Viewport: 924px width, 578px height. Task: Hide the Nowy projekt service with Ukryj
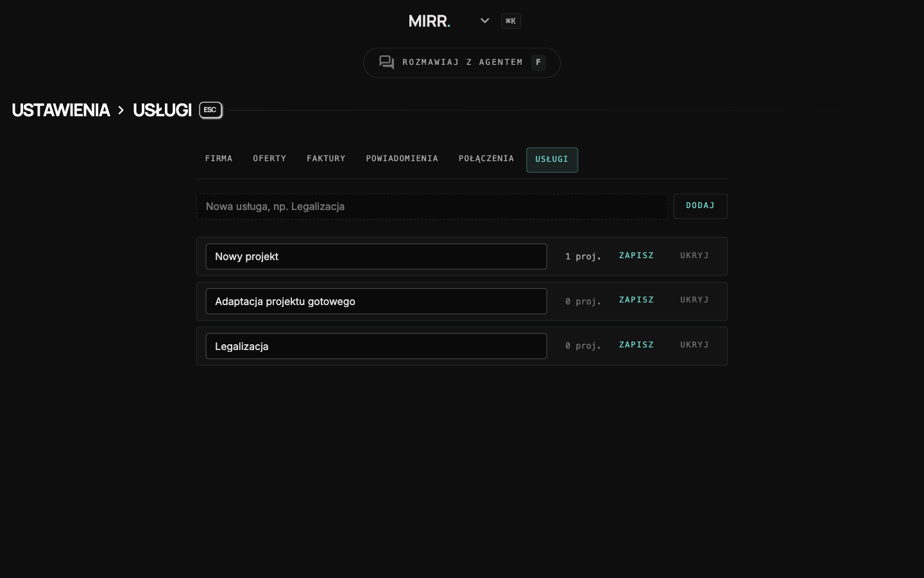pos(694,256)
